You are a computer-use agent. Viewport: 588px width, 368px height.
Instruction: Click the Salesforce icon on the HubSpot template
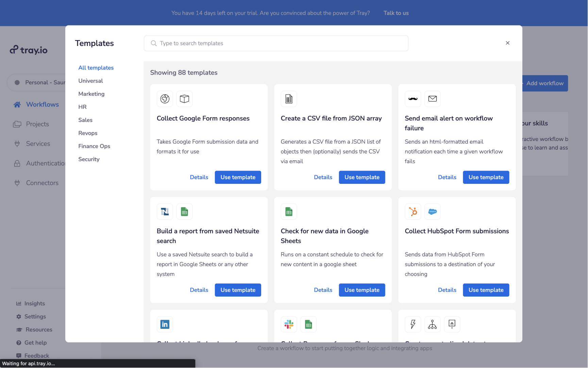(x=432, y=211)
